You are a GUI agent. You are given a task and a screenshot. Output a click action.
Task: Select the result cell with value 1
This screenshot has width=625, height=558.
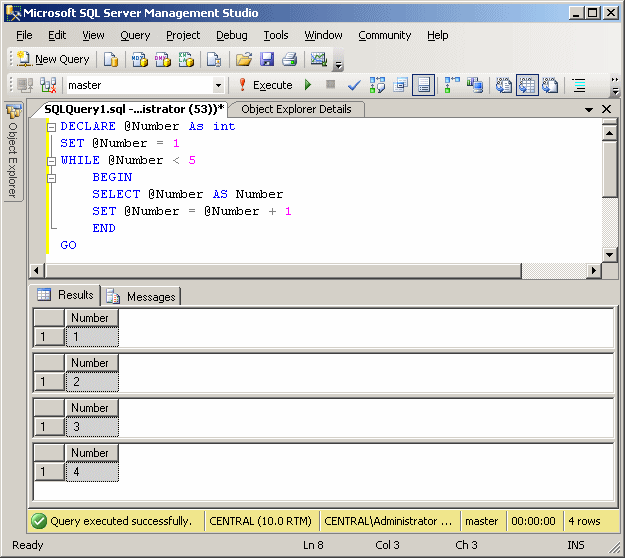(x=92, y=337)
